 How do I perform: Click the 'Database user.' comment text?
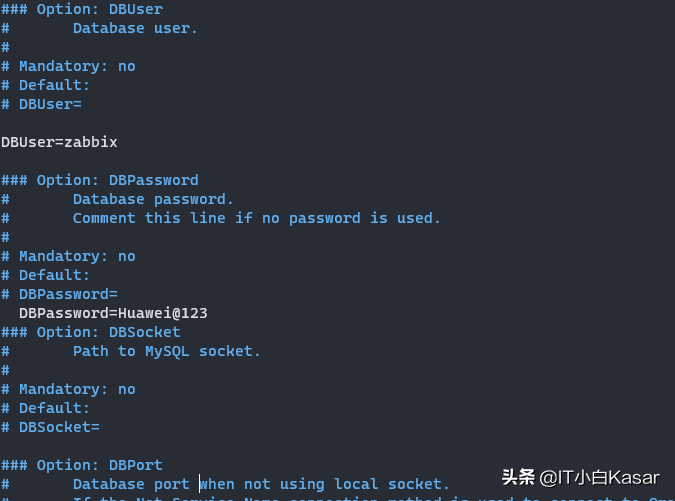(x=135, y=28)
